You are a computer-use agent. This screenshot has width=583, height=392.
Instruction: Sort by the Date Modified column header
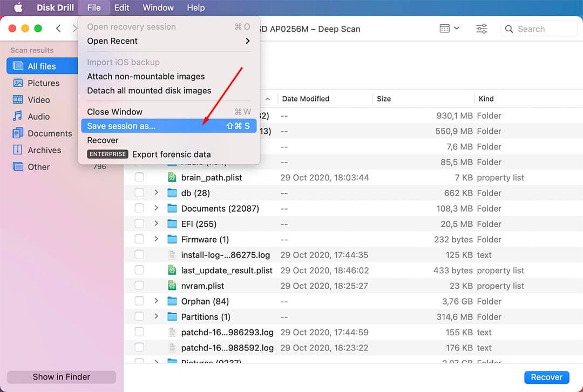coord(306,99)
